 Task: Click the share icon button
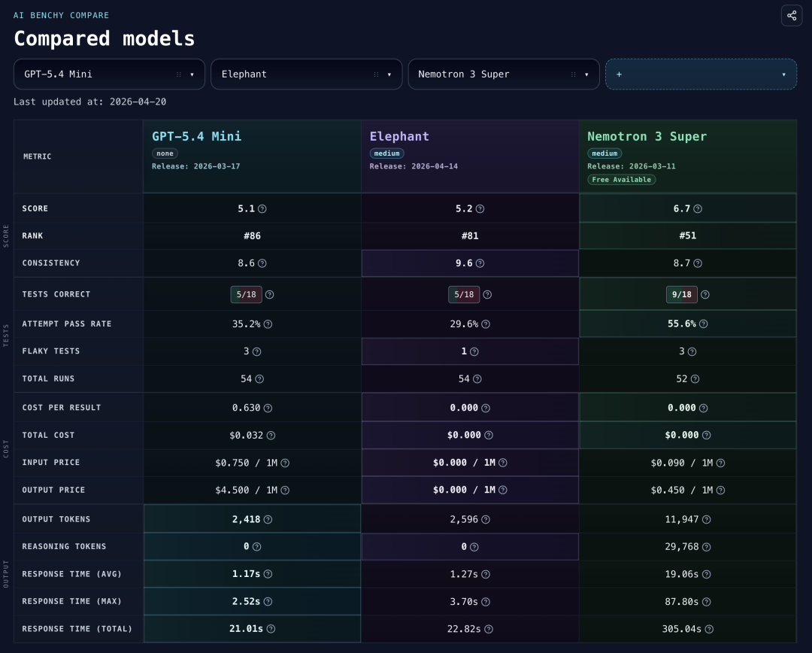click(x=792, y=15)
